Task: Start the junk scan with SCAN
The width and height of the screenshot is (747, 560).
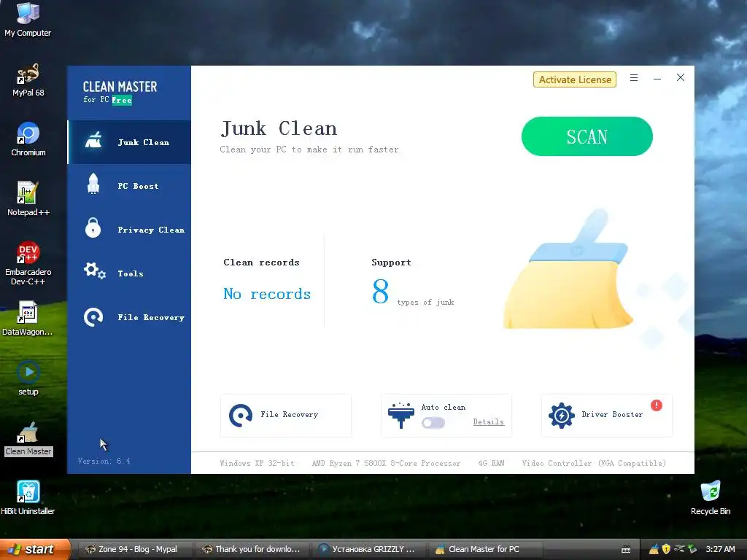Action: point(587,136)
